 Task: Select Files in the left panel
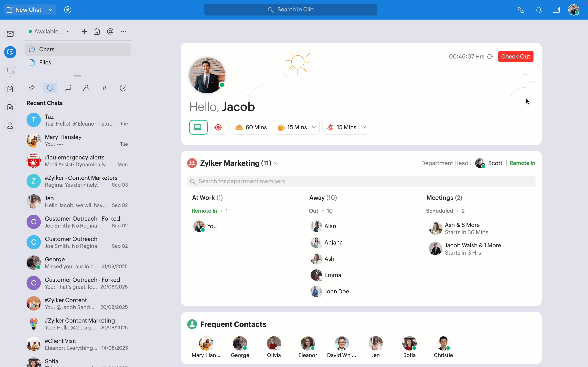pos(45,62)
